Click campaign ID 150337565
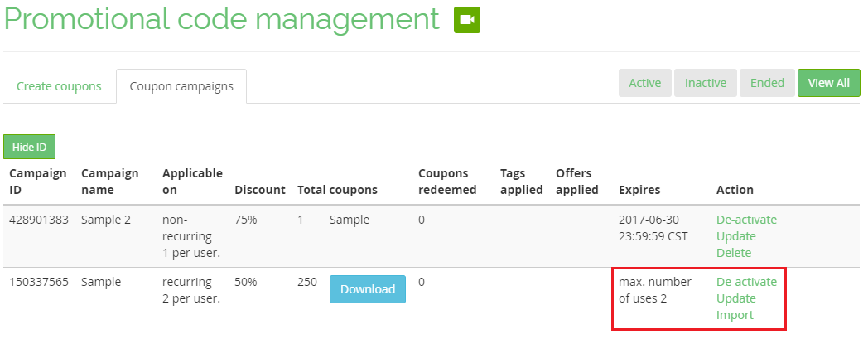The width and height of the screenshot is (868, 344). coord(39,282)
